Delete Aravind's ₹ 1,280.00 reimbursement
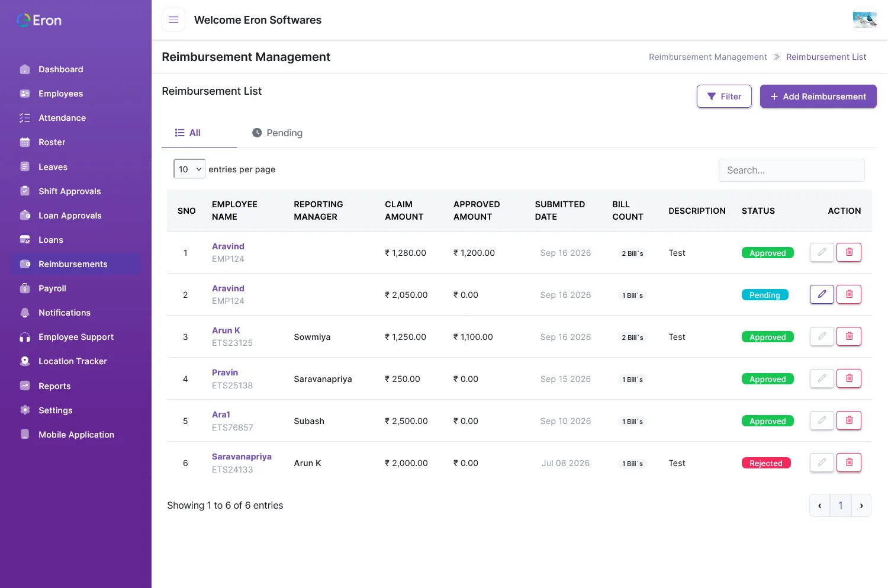Screen dimensions: 888x588 pos(849,252)
